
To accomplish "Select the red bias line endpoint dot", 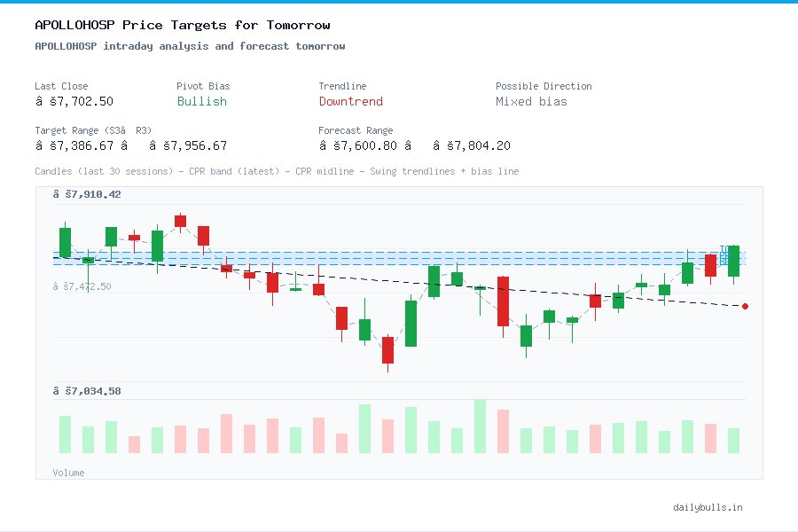I will [x=745, y=306].
